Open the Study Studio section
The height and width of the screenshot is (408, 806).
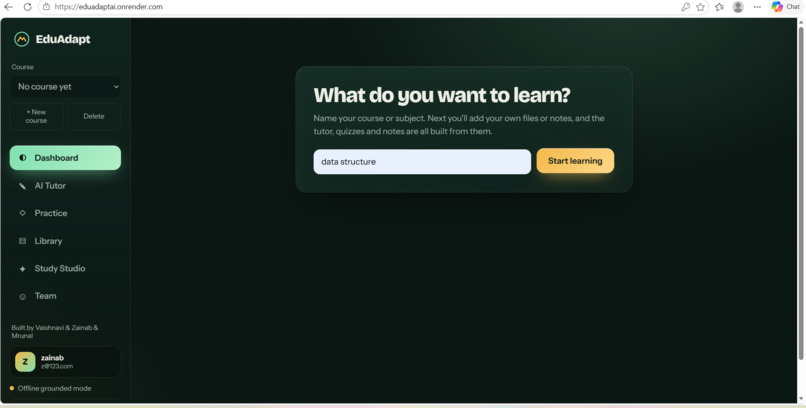click(65, 268)
